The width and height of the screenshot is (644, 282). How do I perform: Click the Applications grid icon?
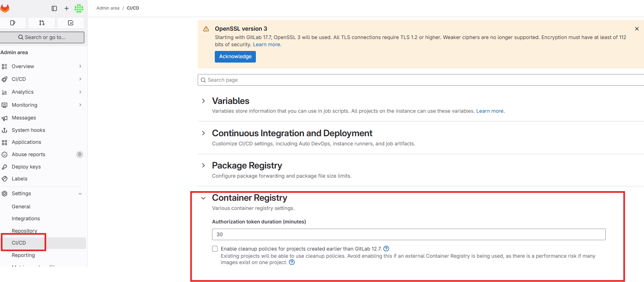[4, 142]
